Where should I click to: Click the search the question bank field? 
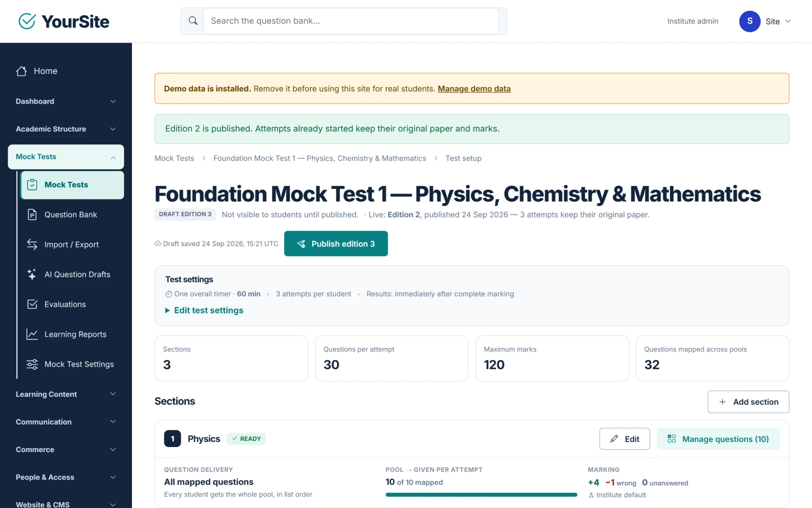click(351, 21)
